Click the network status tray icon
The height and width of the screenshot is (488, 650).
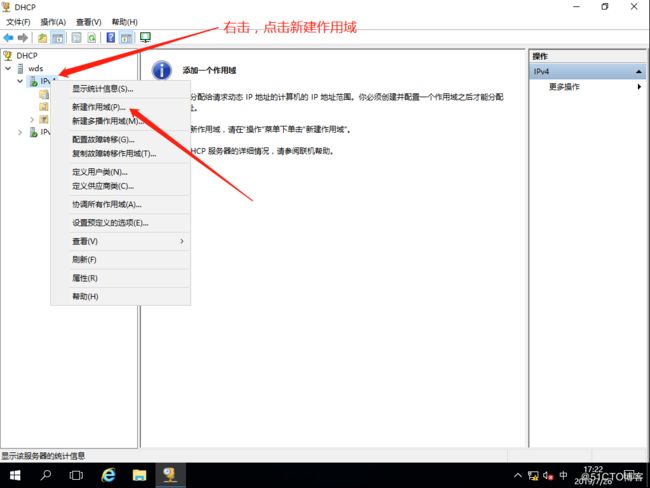533,475
